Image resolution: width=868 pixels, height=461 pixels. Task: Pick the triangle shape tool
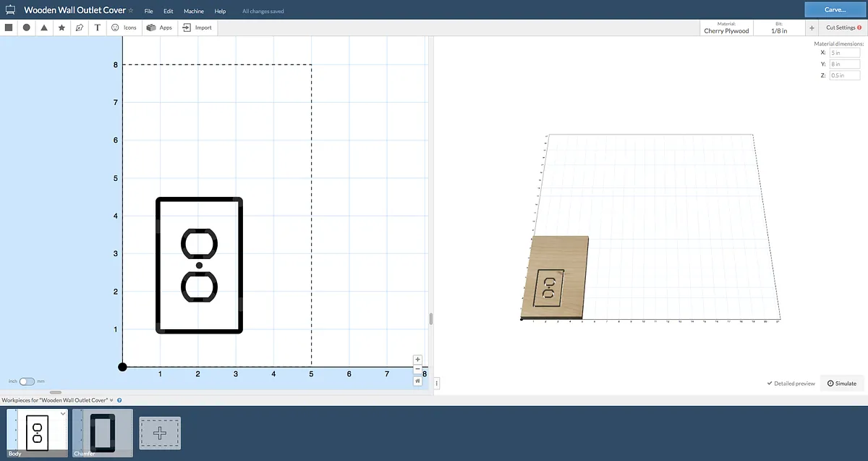coord(44,28)
